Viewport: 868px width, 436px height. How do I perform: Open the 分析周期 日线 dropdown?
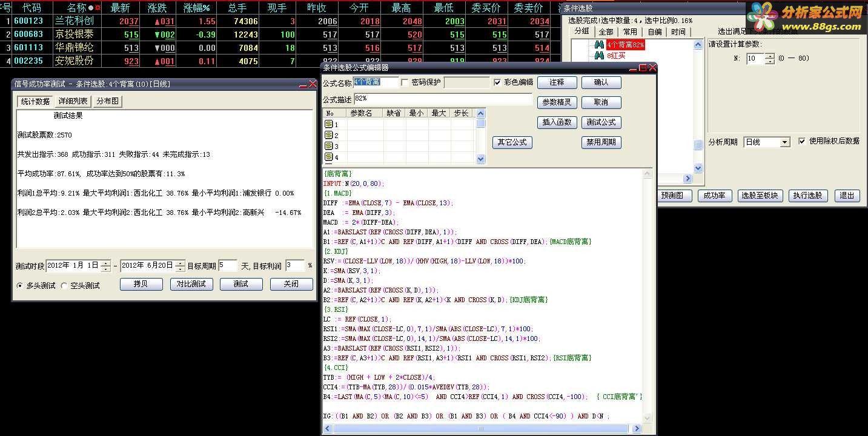(785, 142)
